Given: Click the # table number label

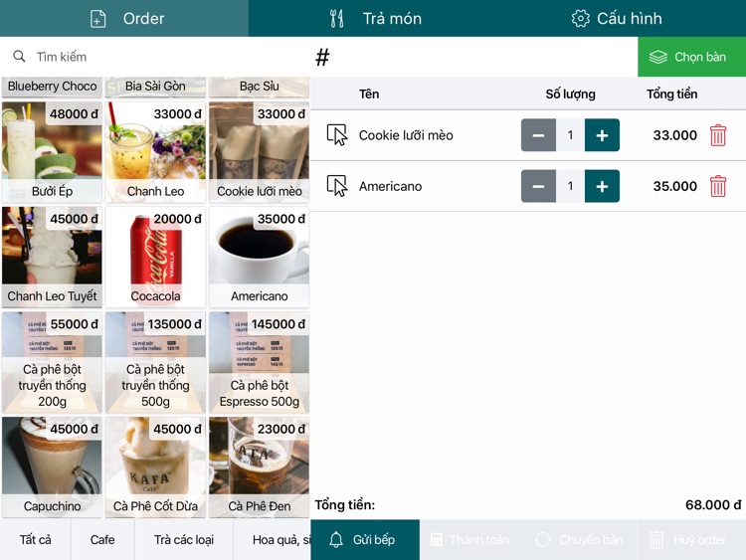Looking at the screenshot, I should click(322, 57).
